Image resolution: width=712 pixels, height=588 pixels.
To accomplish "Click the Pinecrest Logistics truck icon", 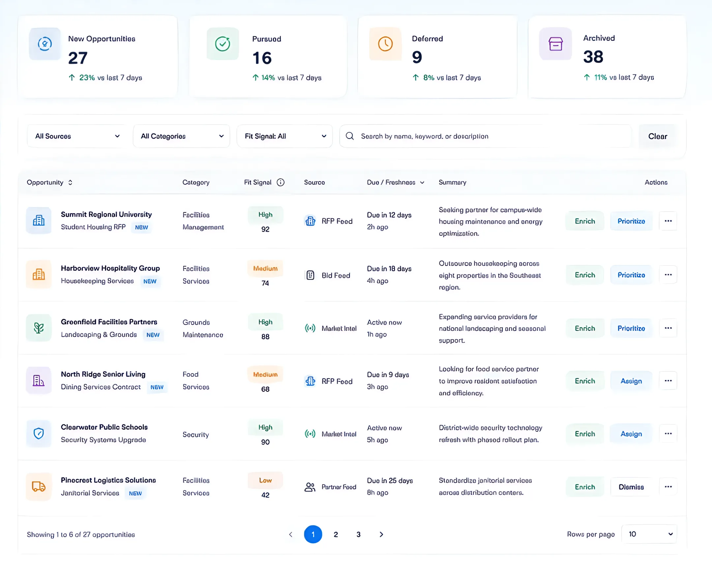I will (x=39, y=486).
